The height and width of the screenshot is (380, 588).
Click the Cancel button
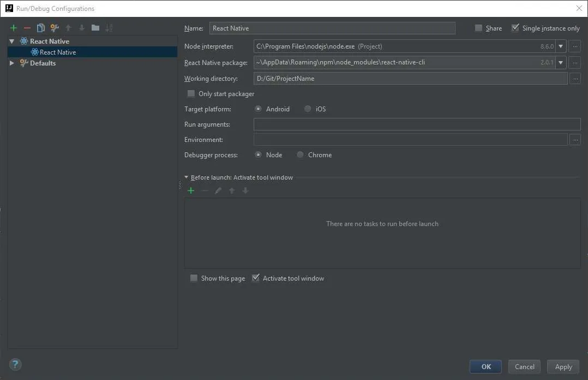click(524, 367)
